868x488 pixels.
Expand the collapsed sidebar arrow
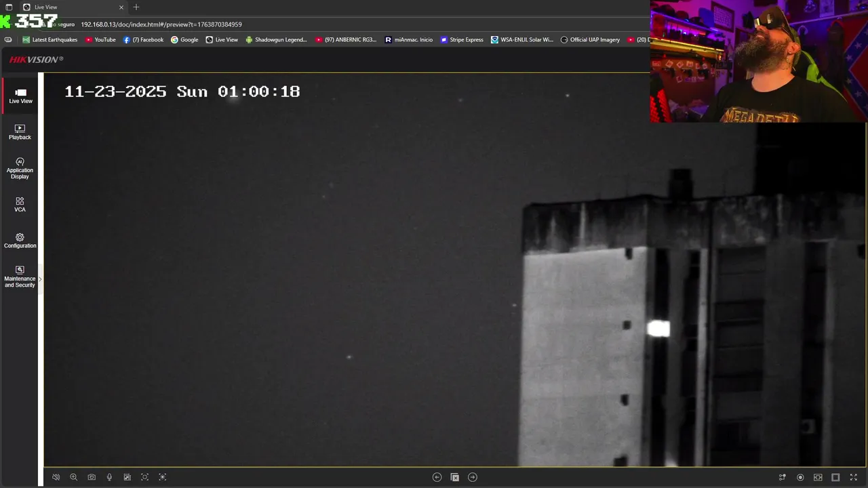pyautogui.click(x=41, y=279)
